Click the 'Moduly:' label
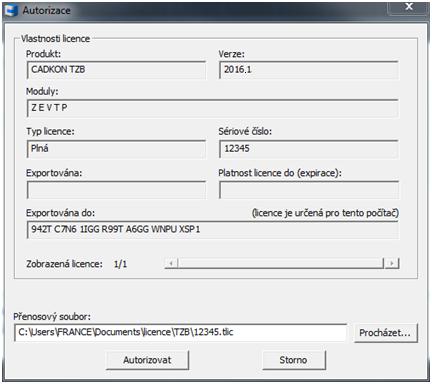 (x=42, y=91)
